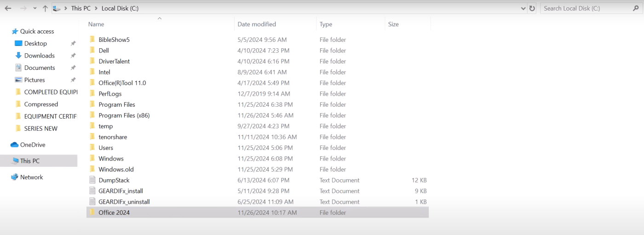644x235 pixels.
Task: Click the Back navigation arrow
Action: tap(8, 8)
